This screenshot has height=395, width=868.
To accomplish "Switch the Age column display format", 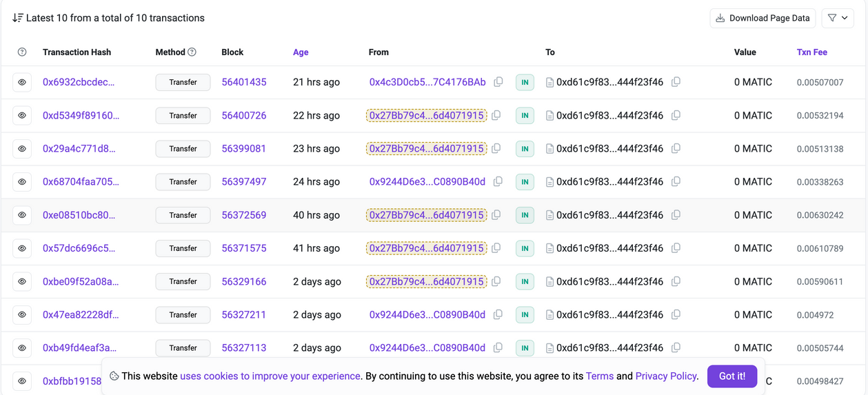I will click(x=301, y=52).
